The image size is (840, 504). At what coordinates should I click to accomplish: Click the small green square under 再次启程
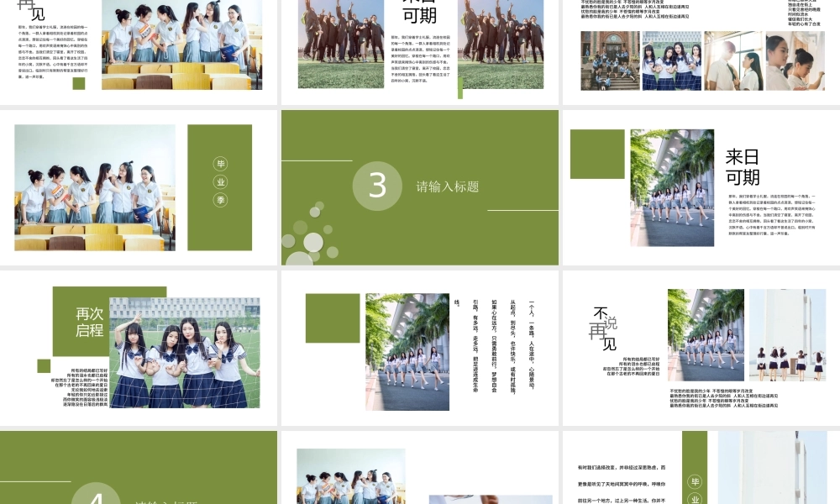tap(44, 365)
